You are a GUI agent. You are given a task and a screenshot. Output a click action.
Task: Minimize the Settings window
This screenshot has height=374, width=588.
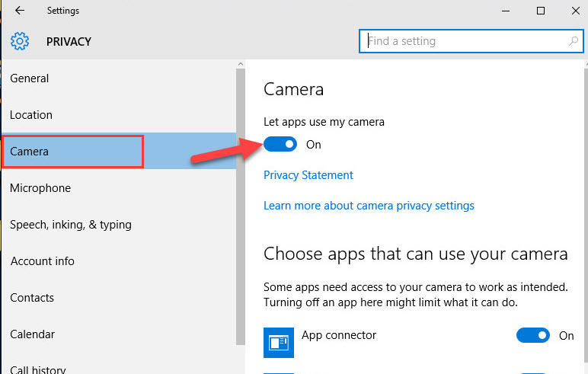coord(506,11)
